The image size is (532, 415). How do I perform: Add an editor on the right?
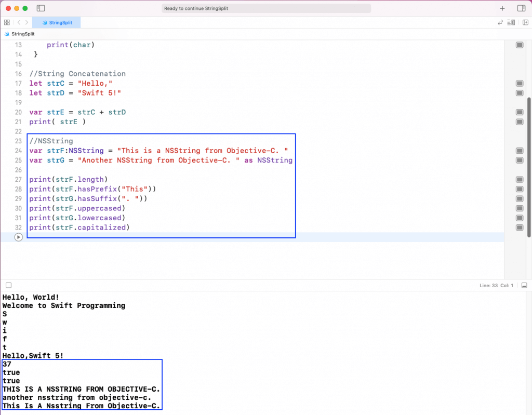525,22
